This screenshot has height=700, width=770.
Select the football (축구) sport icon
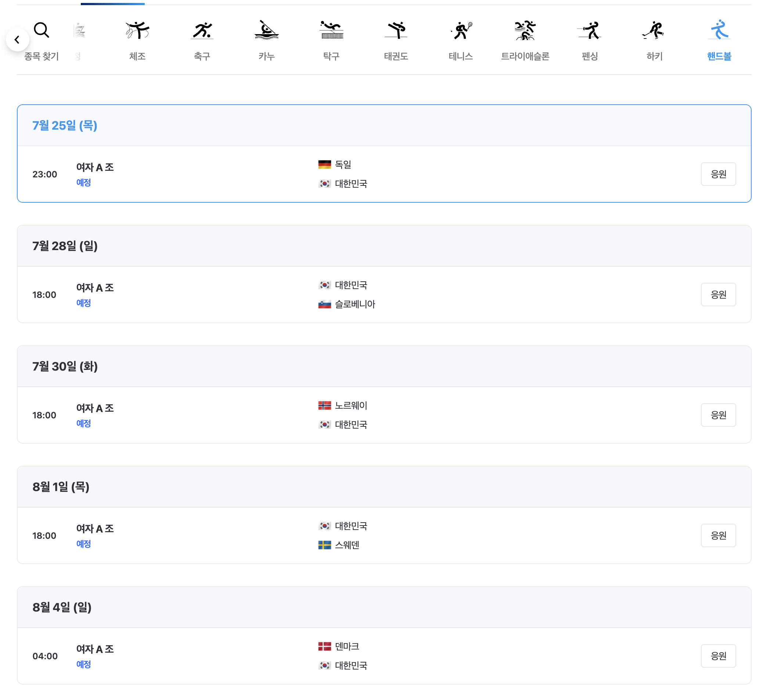(x=202, y=31)
